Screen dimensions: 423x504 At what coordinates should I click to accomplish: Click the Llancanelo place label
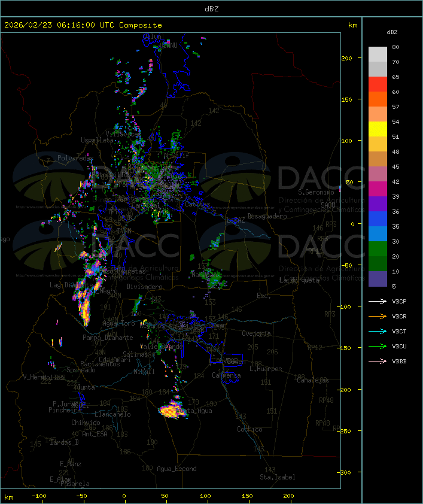pyautogui.click(x=112, y=414)
